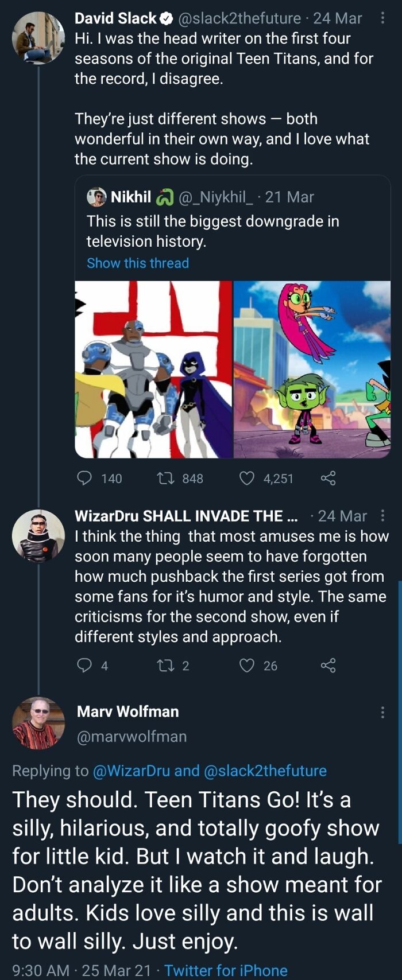Image resolution: width=402 pixels, height=980 pixels.
Task: Open the Twitter for iPhone link
Action: 226,970
